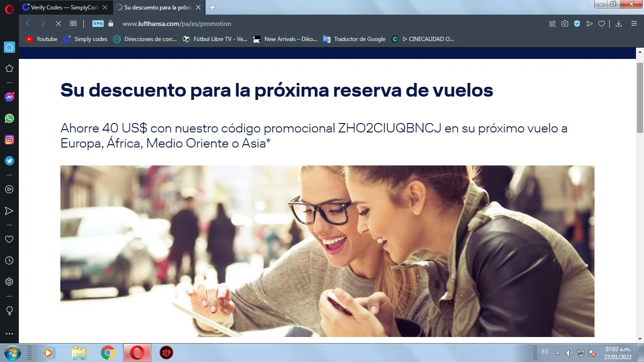Select the Su descuento para la próxima tab
The height and width of the screenshot is (362, 644).
tap(158, 7)
